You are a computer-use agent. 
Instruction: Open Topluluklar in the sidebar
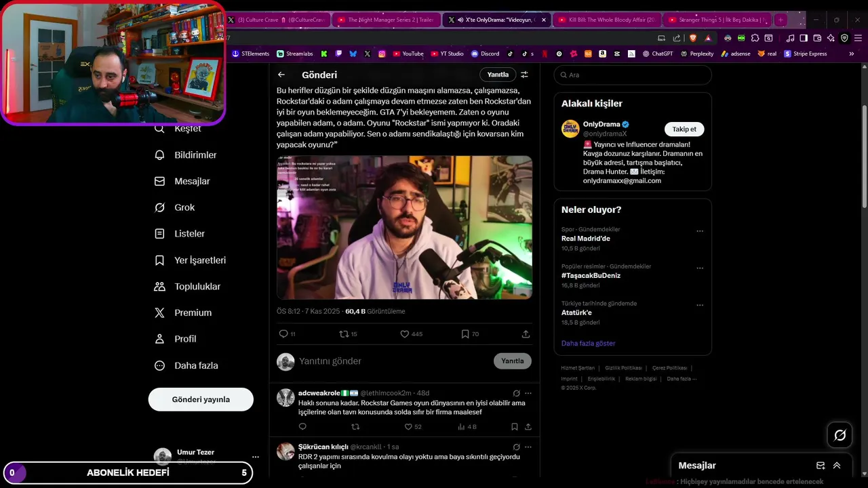click(x=187, y=287)
